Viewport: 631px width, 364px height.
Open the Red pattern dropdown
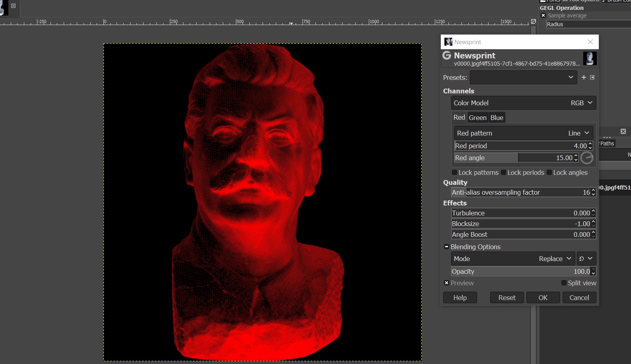click(x=524, y=133)
